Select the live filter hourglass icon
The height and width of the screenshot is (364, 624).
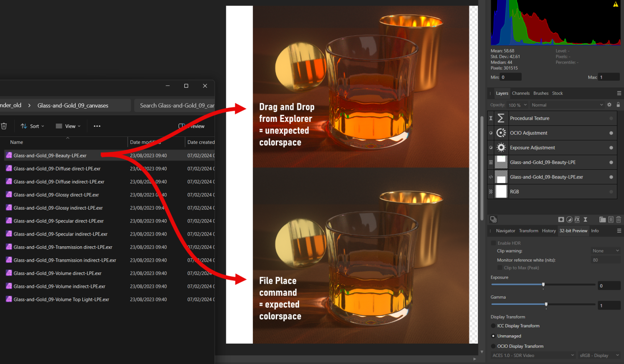click(x=585, y=219)
